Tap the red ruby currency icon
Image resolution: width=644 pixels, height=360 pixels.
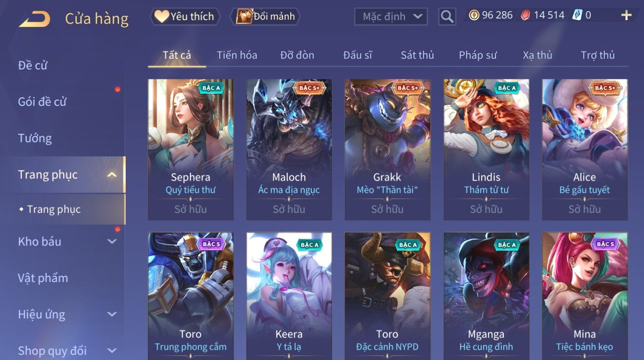pos(525,15)
